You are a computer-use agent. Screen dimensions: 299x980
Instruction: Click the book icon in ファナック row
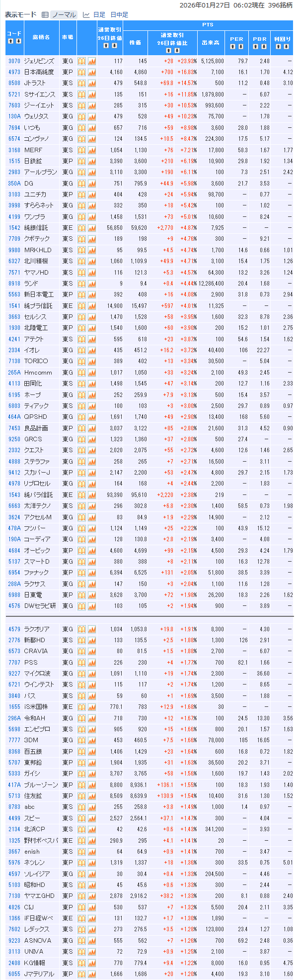click(82, 573)
